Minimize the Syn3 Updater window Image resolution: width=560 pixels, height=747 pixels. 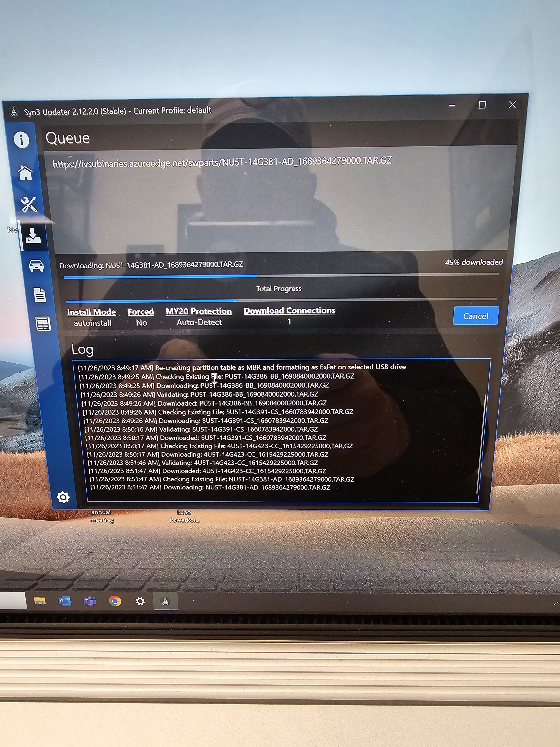tap(452, 105)
